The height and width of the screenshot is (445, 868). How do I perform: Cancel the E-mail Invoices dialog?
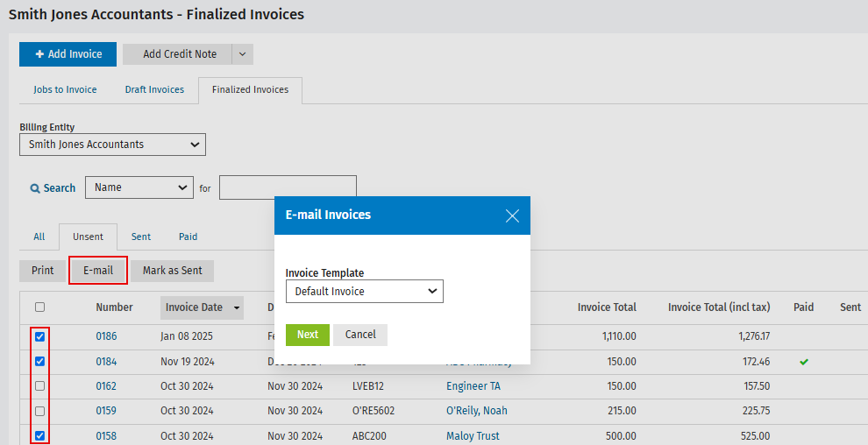click(x=360, y=335)
